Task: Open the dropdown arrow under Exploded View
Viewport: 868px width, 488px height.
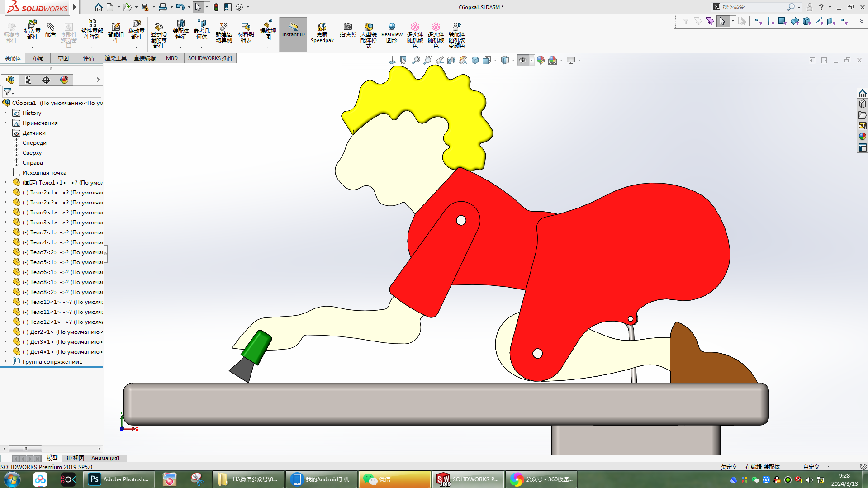Action: click(268, 47)
